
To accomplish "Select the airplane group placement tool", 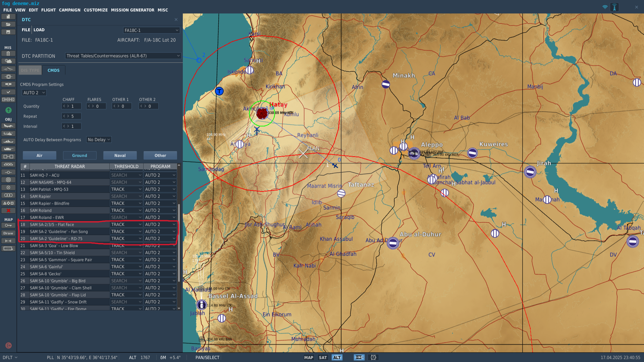I will [8, 126].
